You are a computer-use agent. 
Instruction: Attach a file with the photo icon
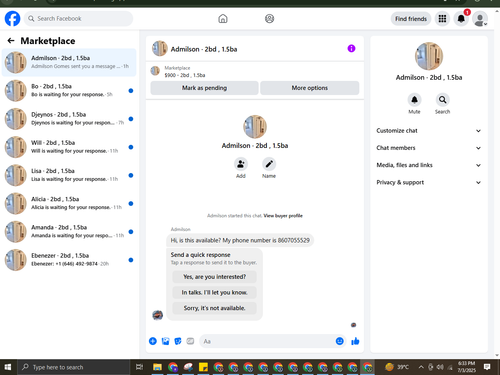tap(165, 341)
